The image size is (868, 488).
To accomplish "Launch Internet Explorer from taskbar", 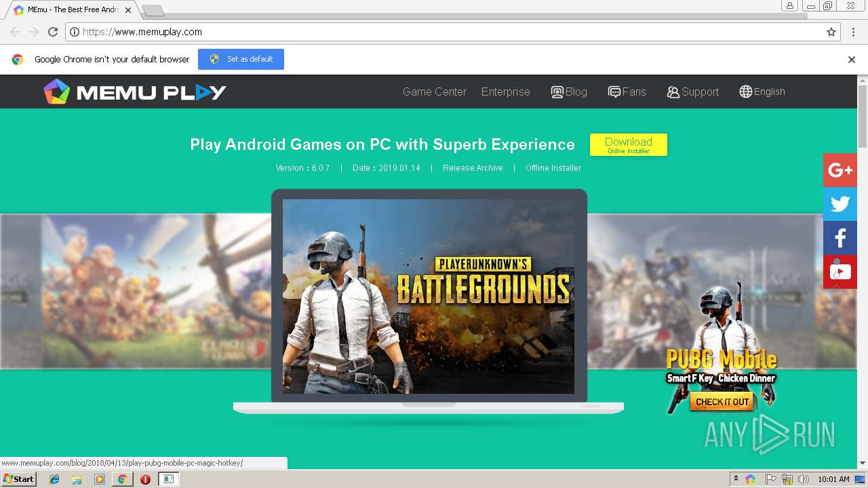I will point(54,479).
